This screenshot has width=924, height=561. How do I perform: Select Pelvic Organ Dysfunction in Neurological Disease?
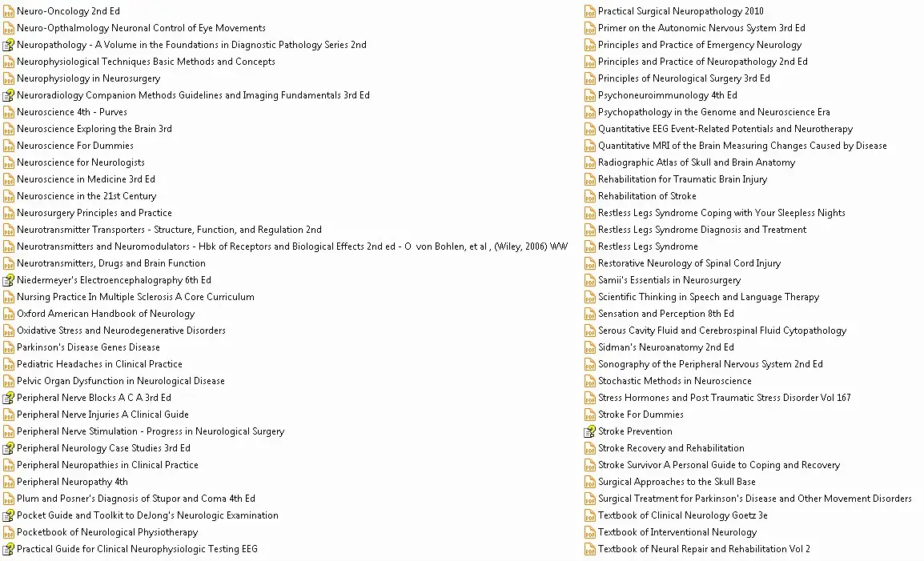(121, 381)
